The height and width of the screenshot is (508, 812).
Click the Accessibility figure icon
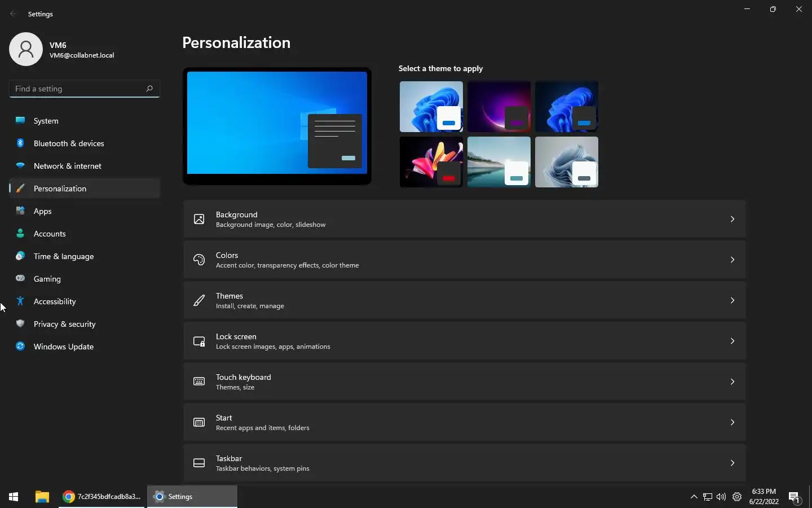click(20, 301)
